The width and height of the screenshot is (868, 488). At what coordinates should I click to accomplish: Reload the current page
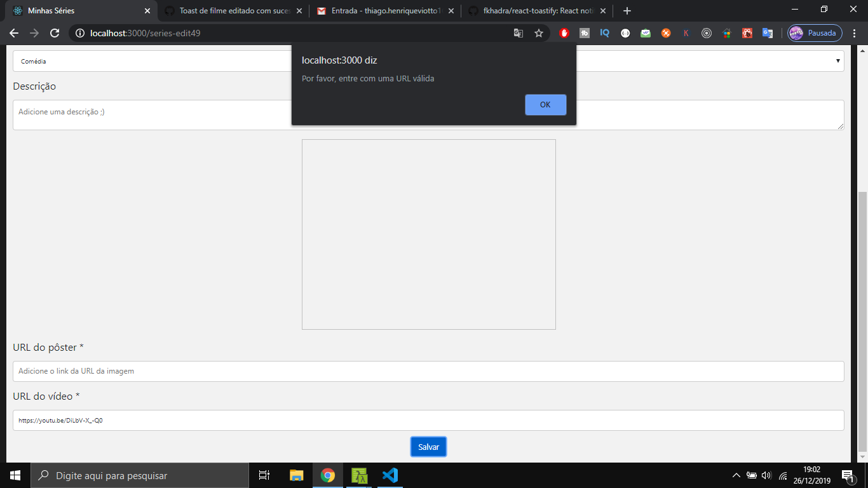(55, 33)
